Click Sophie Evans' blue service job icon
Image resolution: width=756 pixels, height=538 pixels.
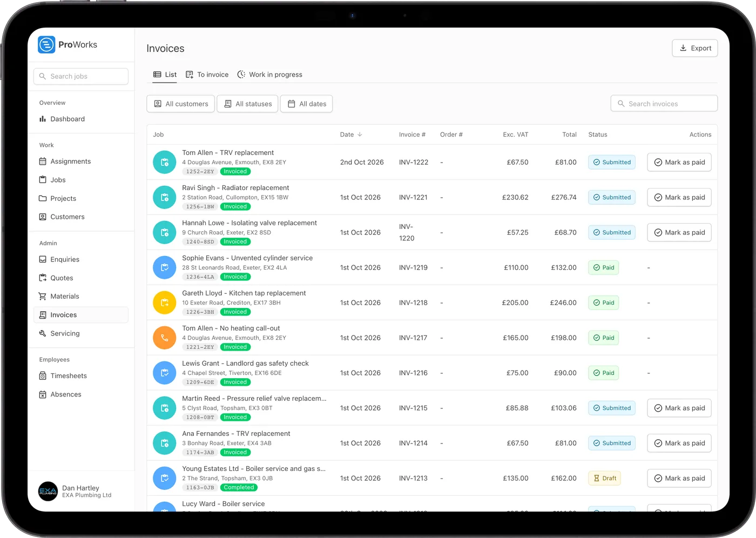tap(165, 267)
